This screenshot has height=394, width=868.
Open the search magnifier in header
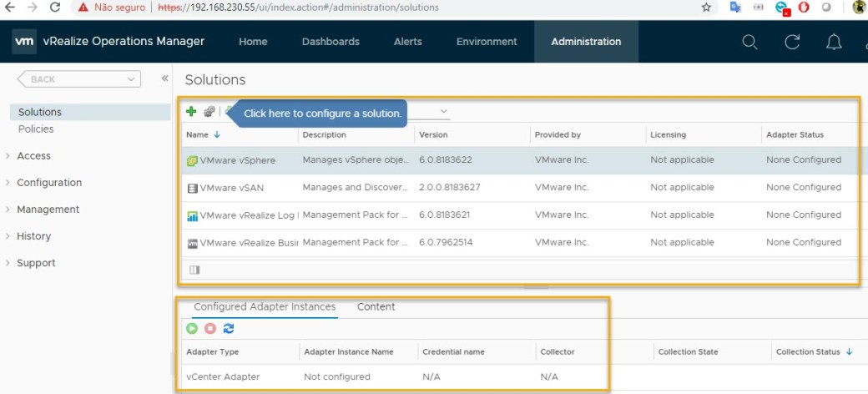click(x=749, y=42)
